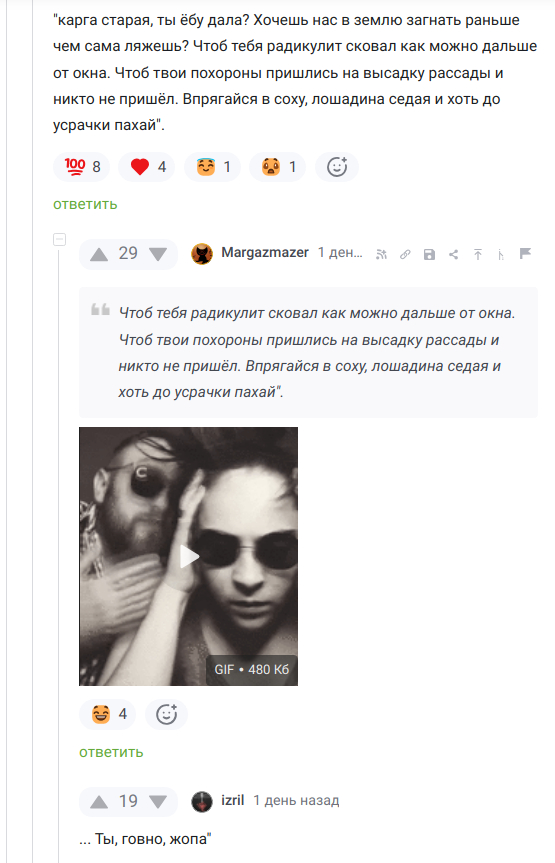Open add-reaction picker under the GIF comment
Screen dimensions: 555x863
[166, 714]
